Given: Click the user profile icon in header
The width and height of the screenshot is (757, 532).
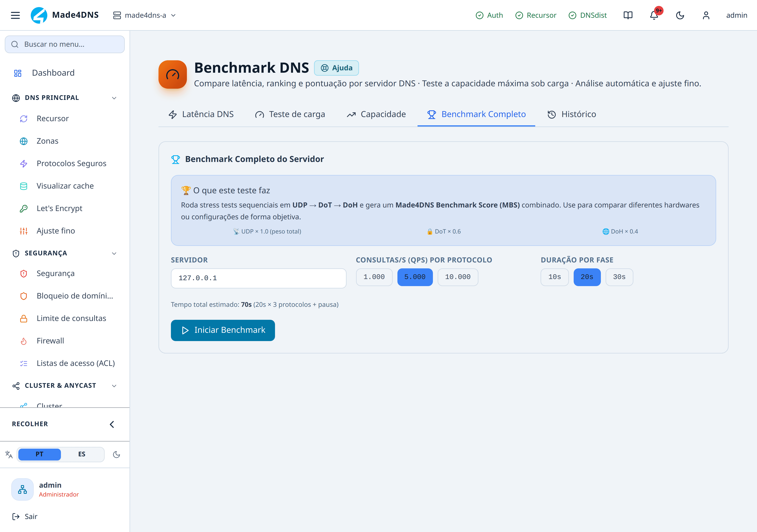Looking at the screenshot, I should coord(706,15).
